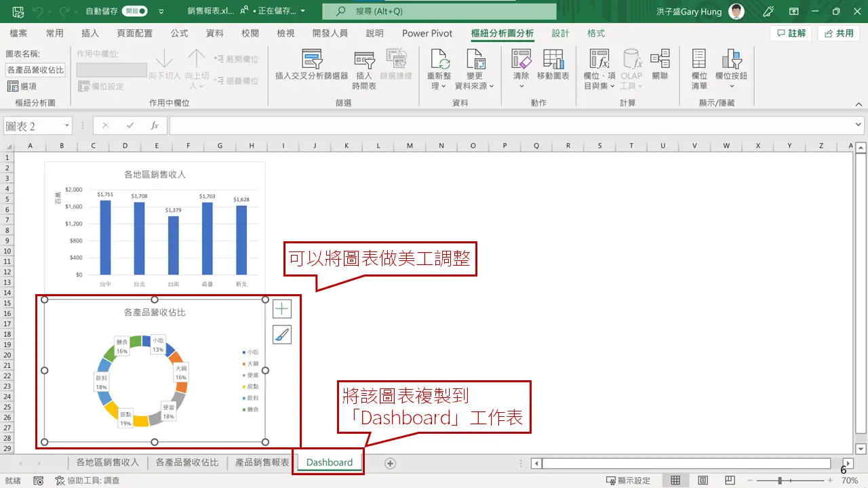868x488 pixels.
Task: Switch to normal view in status bar
Action: click(x=675, y=481)
